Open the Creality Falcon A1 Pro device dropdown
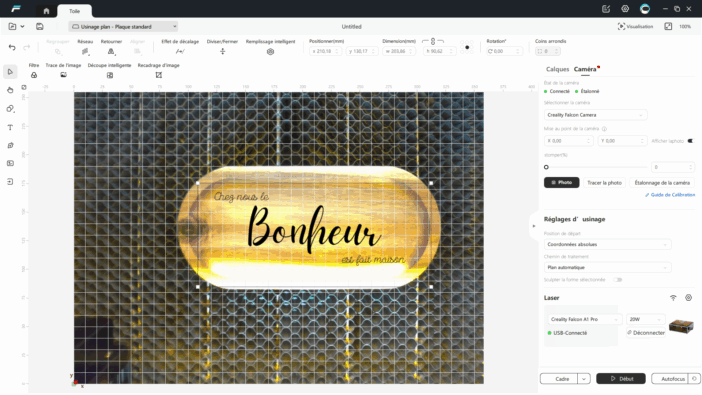The width and height of the screenshot is (702, 395). coord(584,319)
